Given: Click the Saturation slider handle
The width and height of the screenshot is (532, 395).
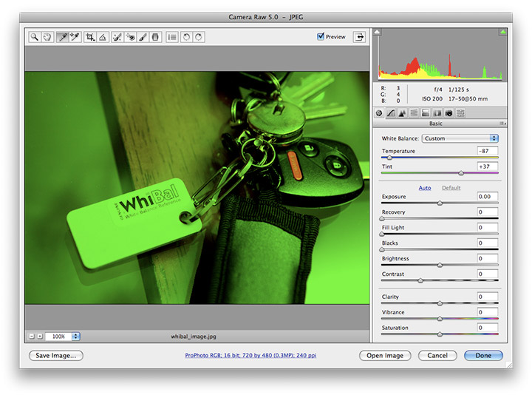Looking at the screenshot, I should [440, 334].
